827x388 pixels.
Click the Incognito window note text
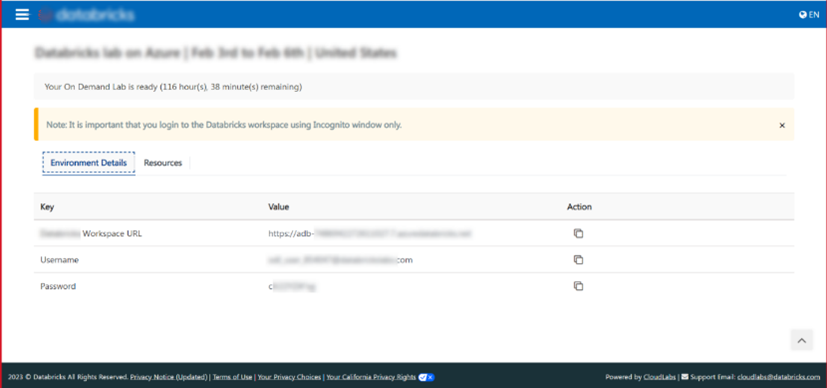[224, 125]
